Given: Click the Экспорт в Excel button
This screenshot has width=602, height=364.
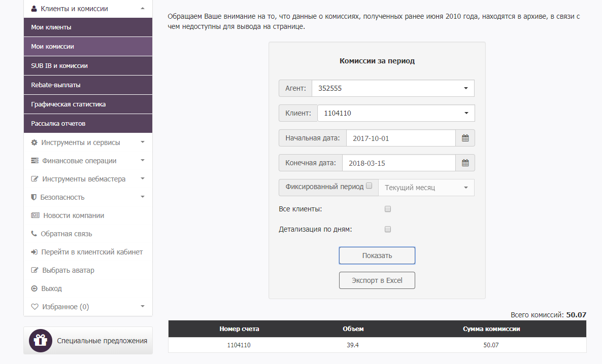Looking at the screenshot, I should pos(377,280).
